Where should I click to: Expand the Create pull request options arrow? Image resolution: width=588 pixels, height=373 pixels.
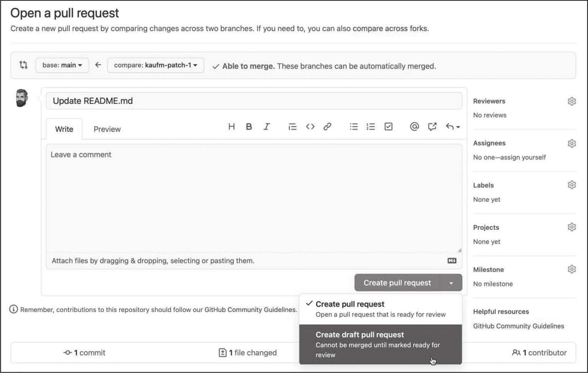click(x=451, y=283)
